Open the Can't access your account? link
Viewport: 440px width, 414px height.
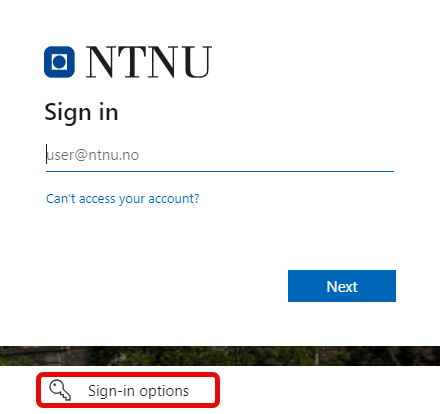[123, 199]
